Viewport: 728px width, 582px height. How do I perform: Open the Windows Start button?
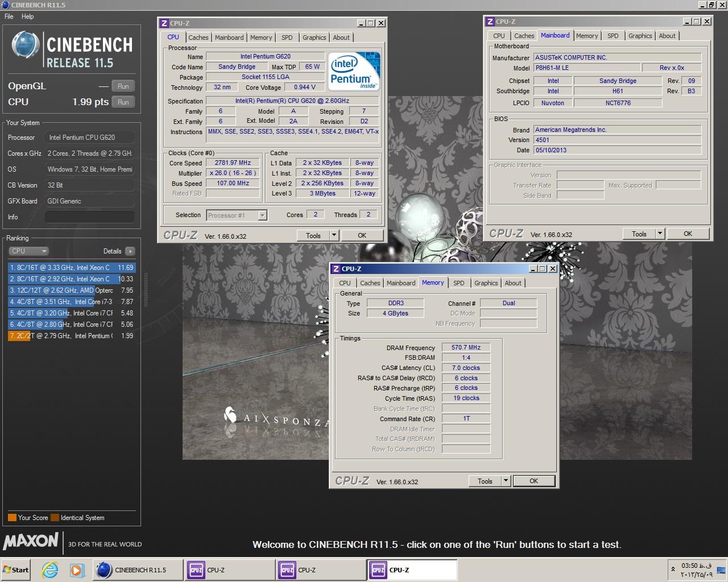[x=16, y=570]
